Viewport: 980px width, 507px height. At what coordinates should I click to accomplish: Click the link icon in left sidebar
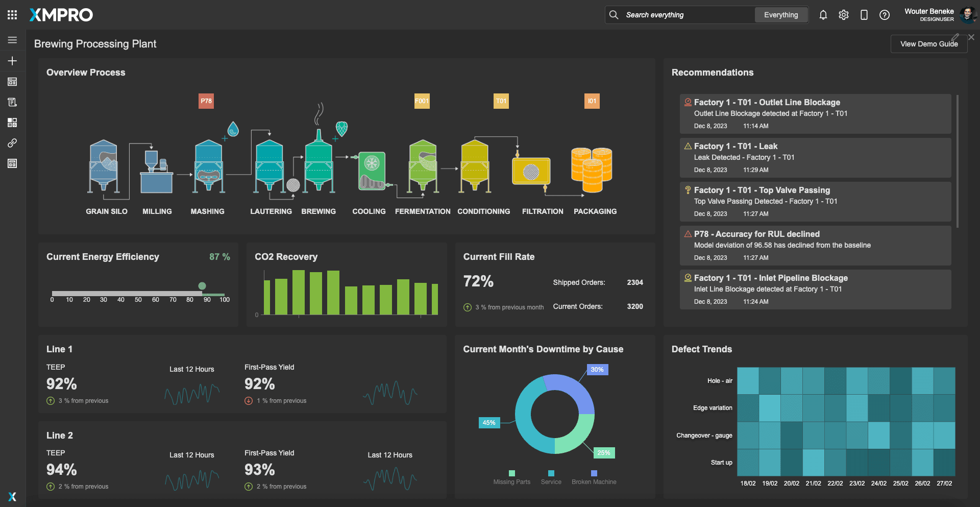[x=12, y=143]
